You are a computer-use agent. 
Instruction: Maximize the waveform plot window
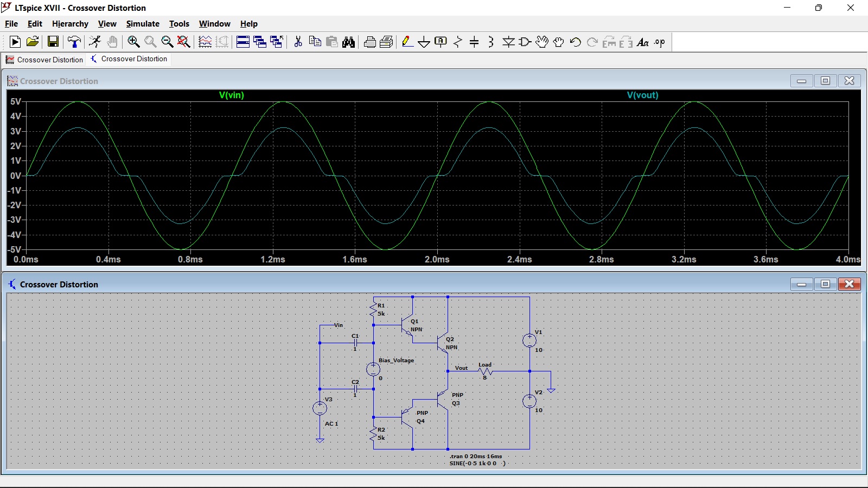click(825, 81)
